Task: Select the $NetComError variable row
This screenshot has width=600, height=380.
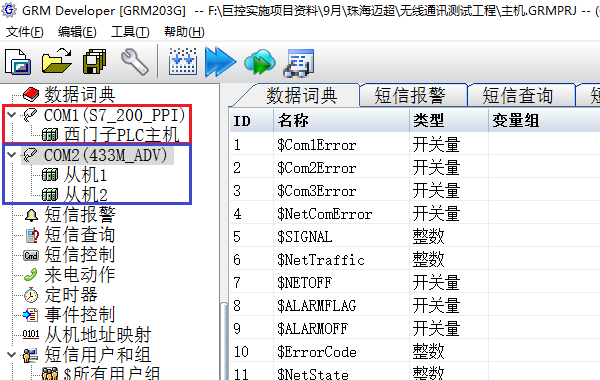Action: 415,214
